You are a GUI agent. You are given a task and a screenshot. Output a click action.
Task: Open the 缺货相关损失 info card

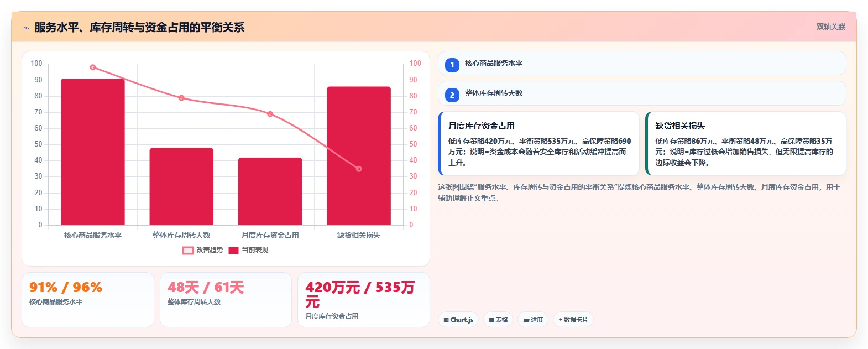746,144
